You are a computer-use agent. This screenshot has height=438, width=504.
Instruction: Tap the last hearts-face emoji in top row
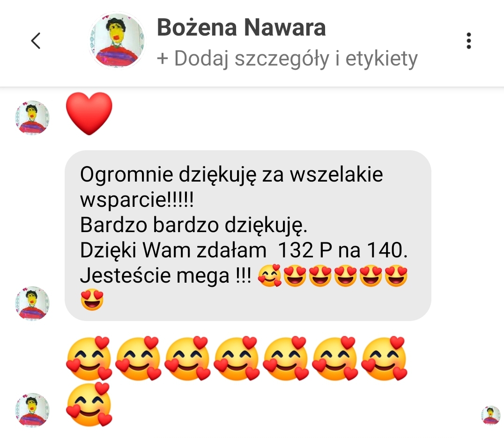click(384, 359)
